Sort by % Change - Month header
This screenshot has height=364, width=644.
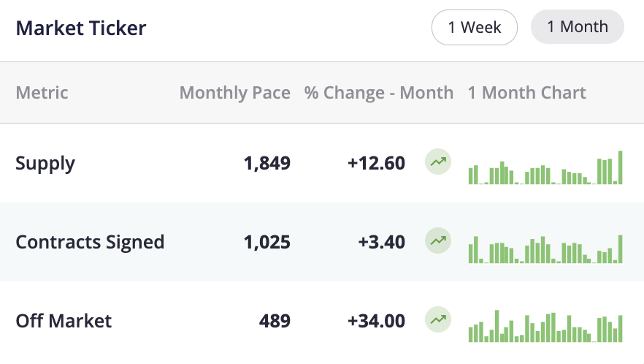[x=379, y=93]
